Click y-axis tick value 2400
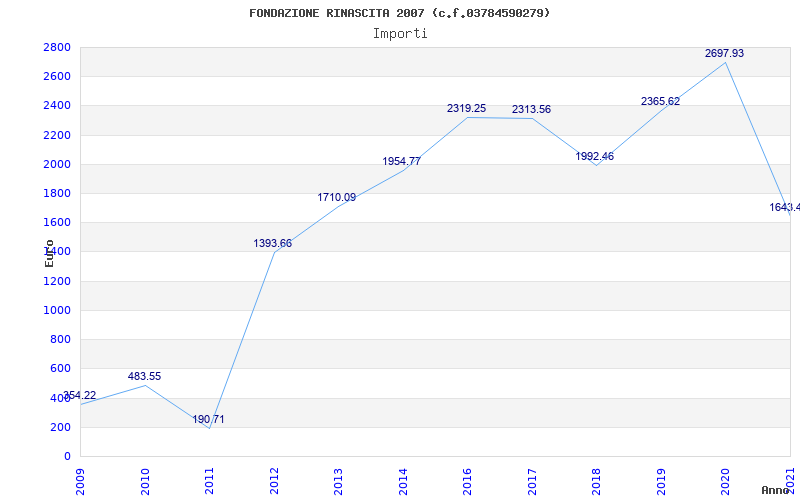The height and width of the screenshot is (500, 800). point(57,106)
